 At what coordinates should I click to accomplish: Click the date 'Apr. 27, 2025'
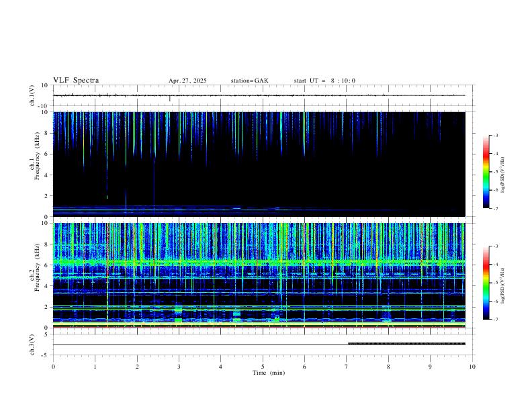187,81
